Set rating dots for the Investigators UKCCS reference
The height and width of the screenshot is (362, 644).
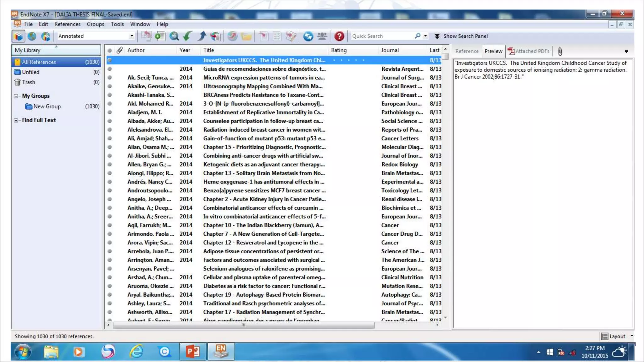point(349,60)
